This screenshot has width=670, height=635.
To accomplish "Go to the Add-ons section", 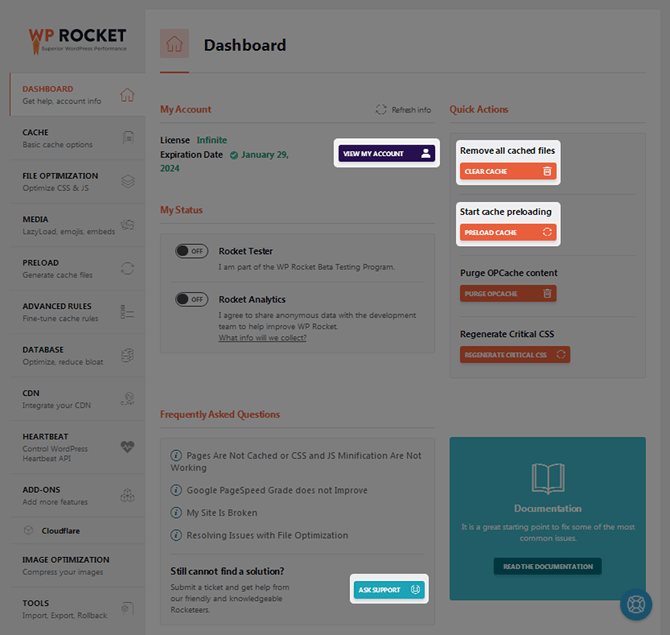I will click(x=78, y=495).
